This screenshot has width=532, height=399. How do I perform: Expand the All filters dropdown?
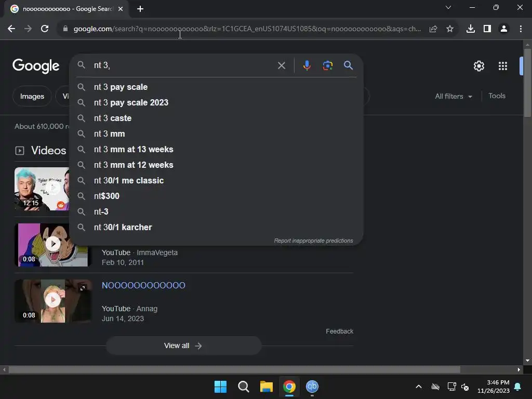pos(454,96)
